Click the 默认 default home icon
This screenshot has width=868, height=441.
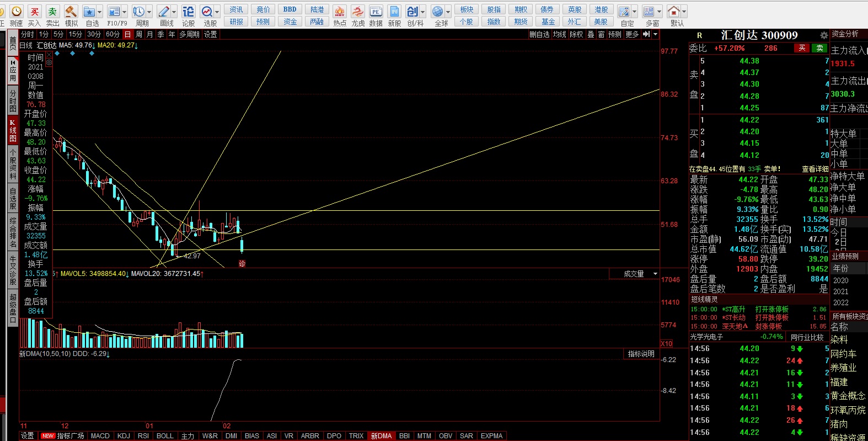coord(673,11)
